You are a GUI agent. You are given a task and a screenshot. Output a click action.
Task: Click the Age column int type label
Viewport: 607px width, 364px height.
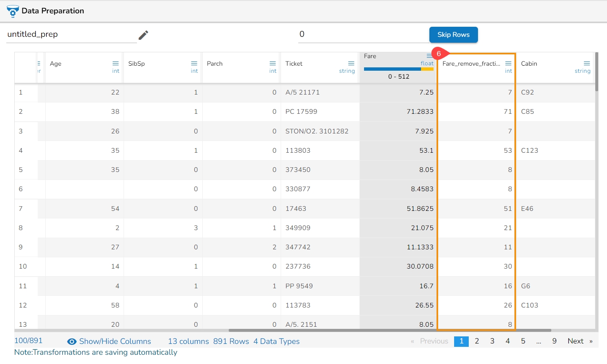click(116, 71)
